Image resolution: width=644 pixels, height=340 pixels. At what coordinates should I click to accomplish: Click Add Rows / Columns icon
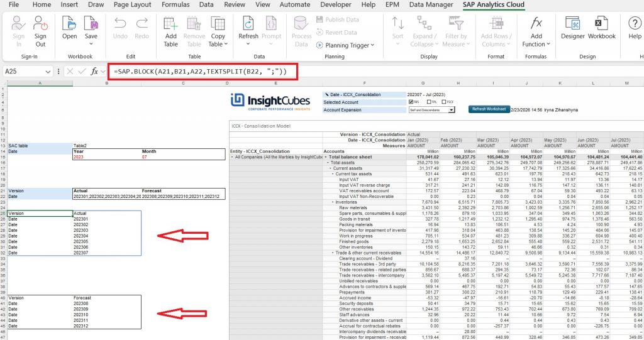click(x=496, y=23)
